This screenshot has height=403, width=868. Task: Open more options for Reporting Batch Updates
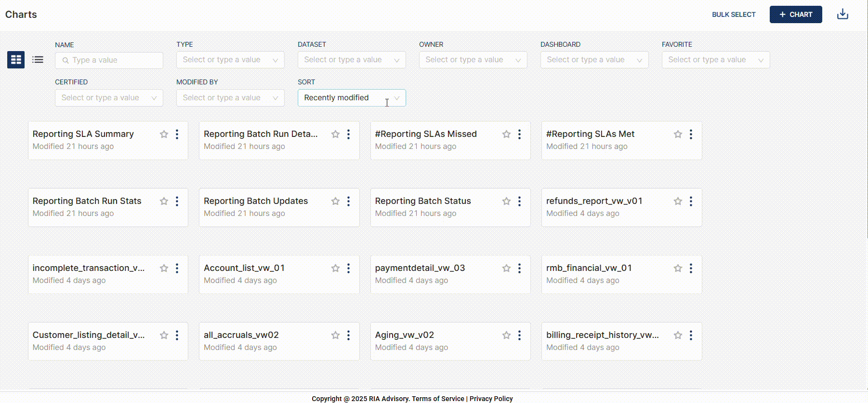[x=348, y=201]
